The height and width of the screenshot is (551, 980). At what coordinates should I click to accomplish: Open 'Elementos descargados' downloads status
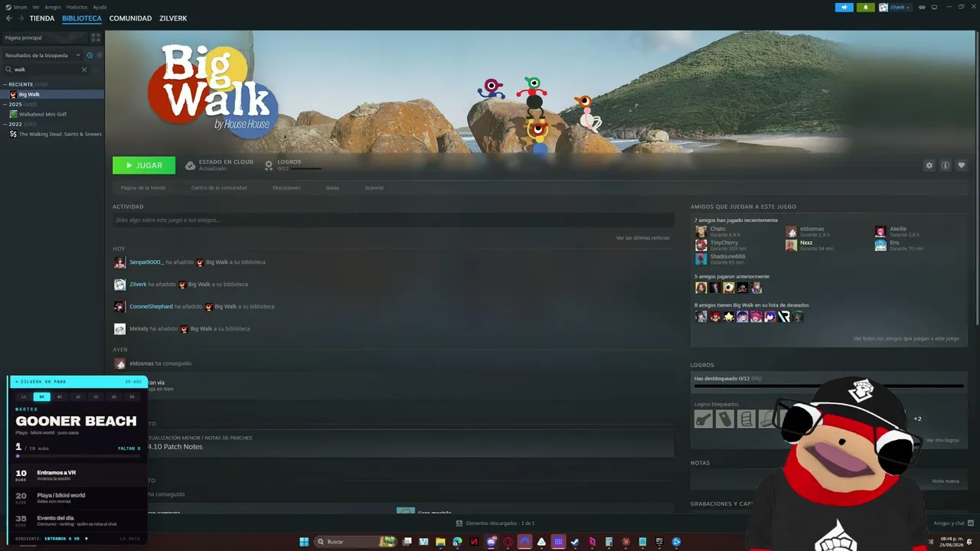495,523
